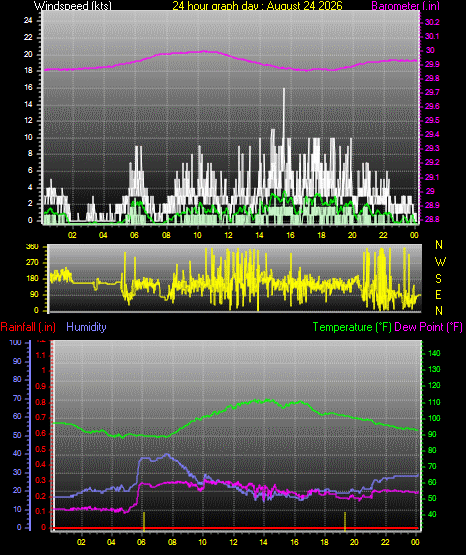Click the yellow sunrise marker near 06

(x=144, y=521)
